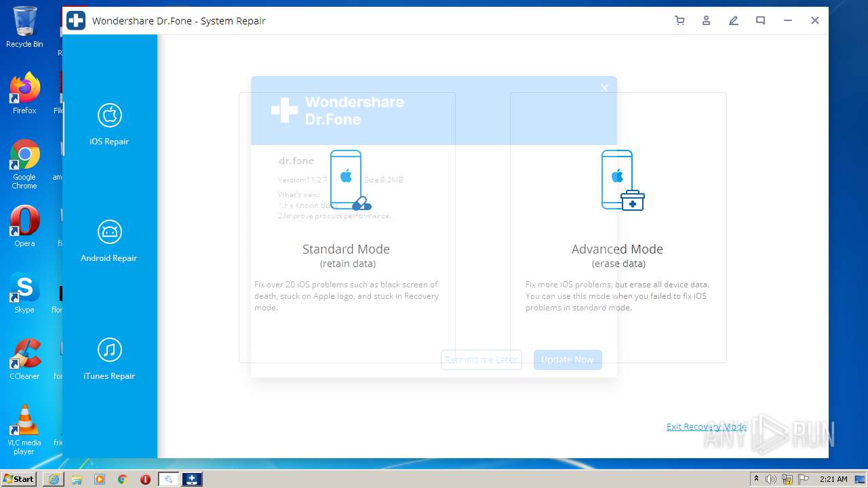
Task: Open media player taskbar icon
Action: click(x=100, y=479)
